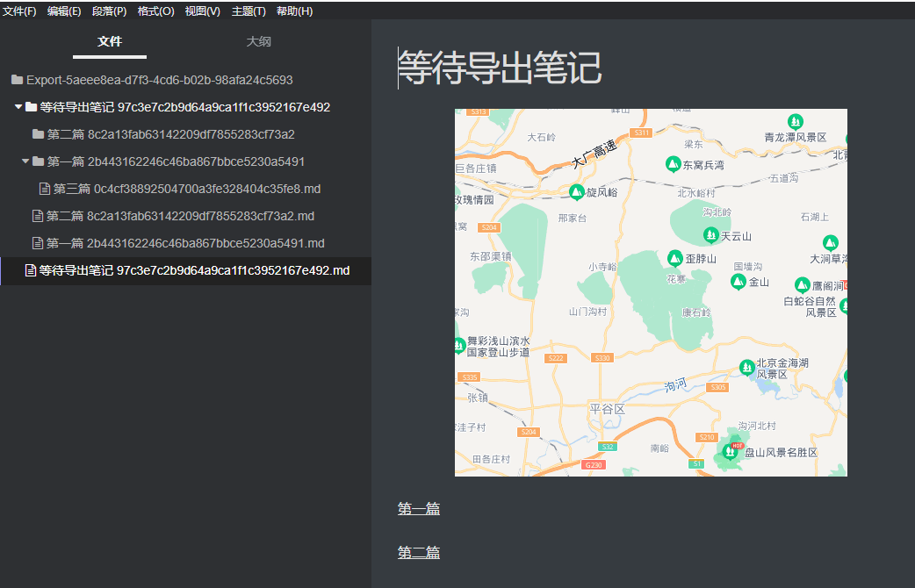Collapse the 等待导出笔记 folder tree
The width and height of the screenshot is (915, 588).
coord(17,107)
